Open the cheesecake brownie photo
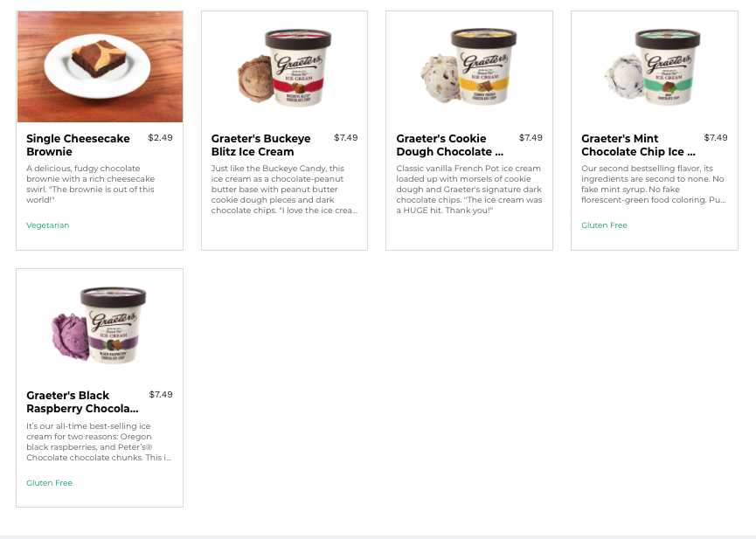This screenshot has height=539, width=756. (100, 67)
